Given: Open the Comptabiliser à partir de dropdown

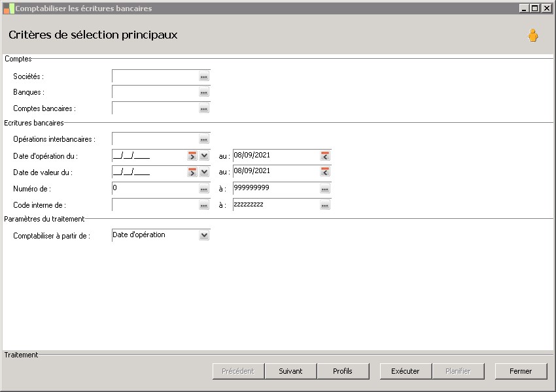Looking at the screenshot, I should tap(204, 235).
